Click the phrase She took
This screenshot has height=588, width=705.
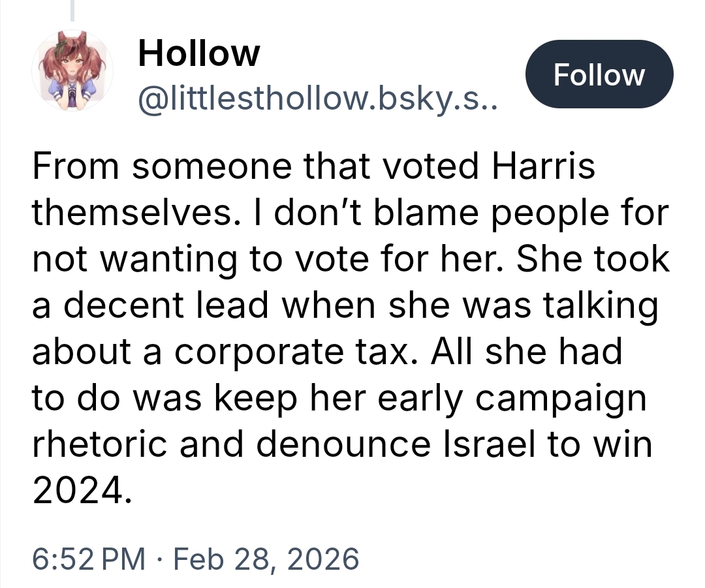click(x=593, y=260)
